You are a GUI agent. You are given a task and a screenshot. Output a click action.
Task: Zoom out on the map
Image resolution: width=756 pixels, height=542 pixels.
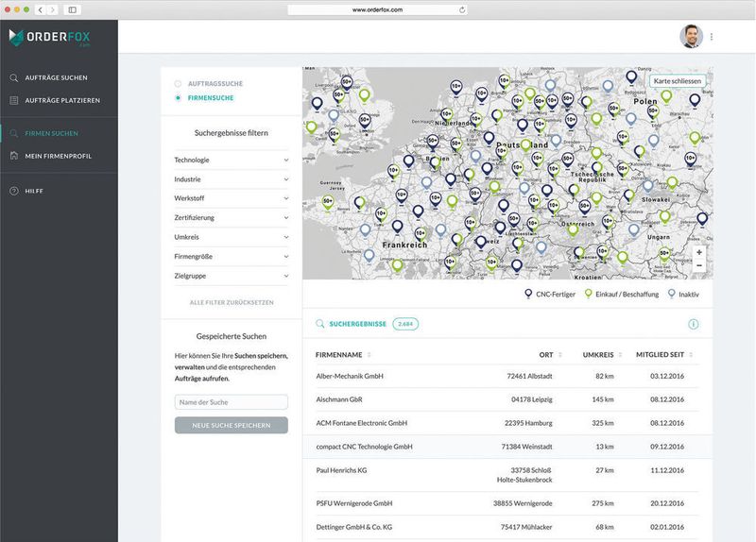699,266
